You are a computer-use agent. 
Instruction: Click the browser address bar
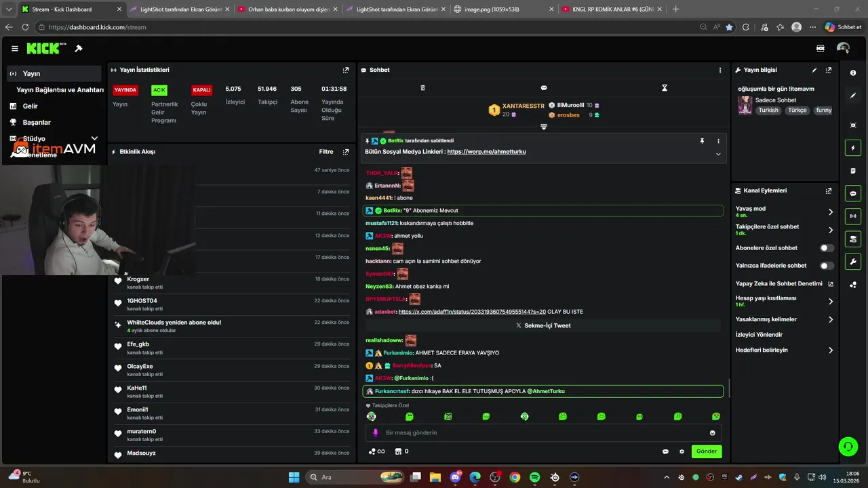[366, 27]
